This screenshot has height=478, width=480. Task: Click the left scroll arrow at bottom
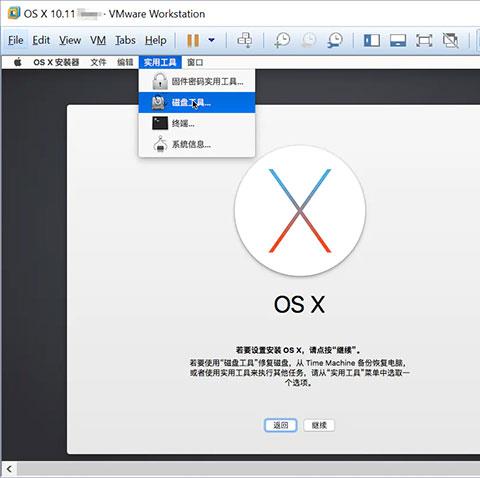click(x=9, y=469)
